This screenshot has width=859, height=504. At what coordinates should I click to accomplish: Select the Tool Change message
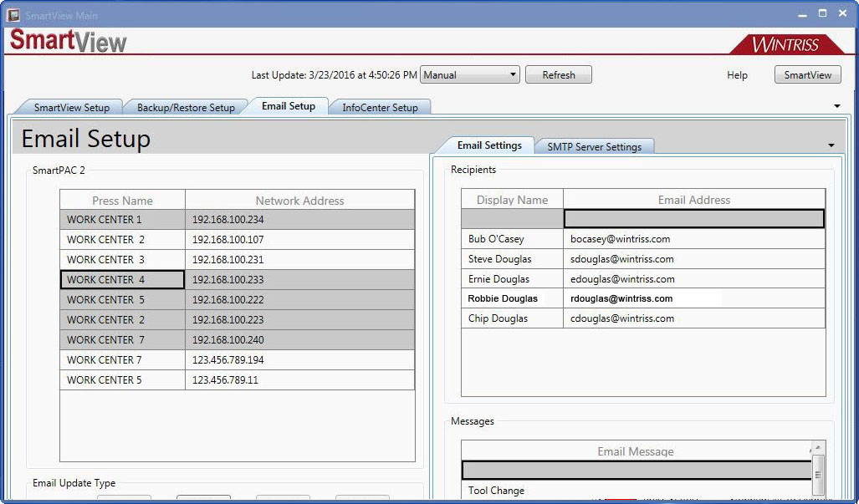[496, 491]
